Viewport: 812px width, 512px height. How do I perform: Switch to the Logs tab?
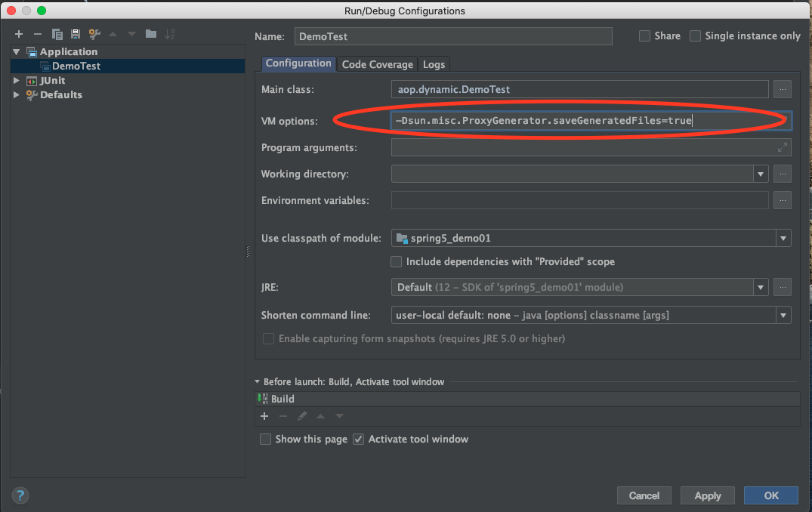[434, 64]
